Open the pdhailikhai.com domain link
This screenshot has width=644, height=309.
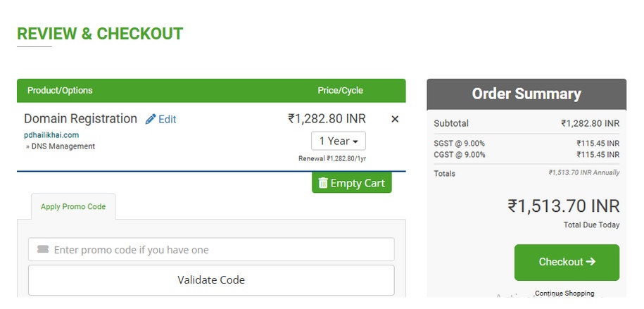pos(51,134)
